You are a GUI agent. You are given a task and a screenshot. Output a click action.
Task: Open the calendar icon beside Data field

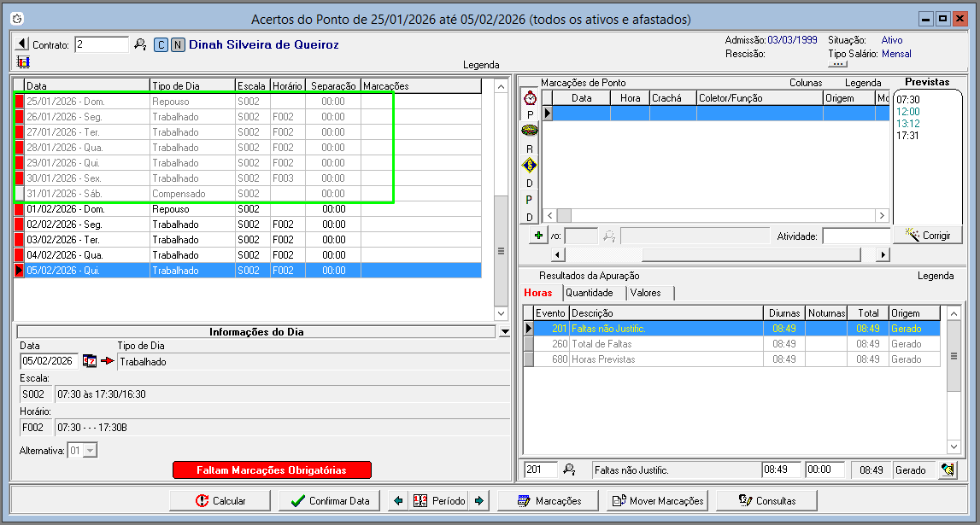click(90, 361)
